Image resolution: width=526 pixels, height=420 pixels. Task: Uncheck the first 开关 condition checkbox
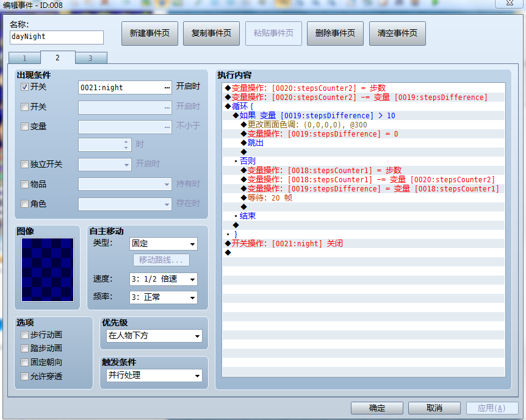tap(24, 87)
